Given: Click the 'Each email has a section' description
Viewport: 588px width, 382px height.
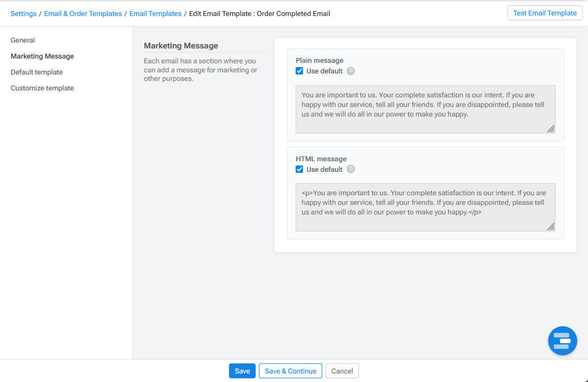Looking at the screenshot, I should point(201,70).
